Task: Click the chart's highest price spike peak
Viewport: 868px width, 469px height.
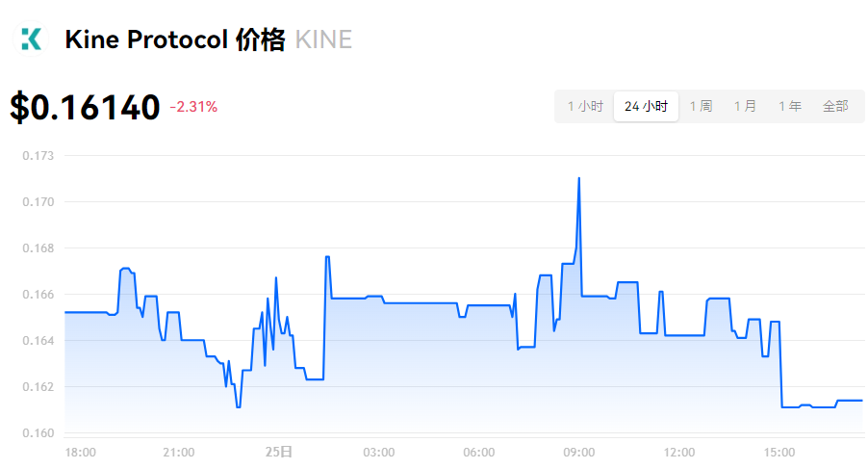Action: tap(579, 178)
